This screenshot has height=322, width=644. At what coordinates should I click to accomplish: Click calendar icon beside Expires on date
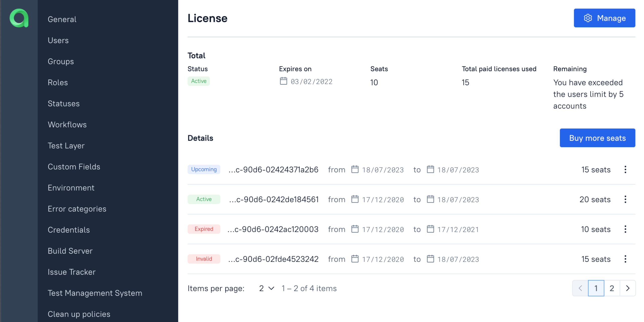coord(283,81)
